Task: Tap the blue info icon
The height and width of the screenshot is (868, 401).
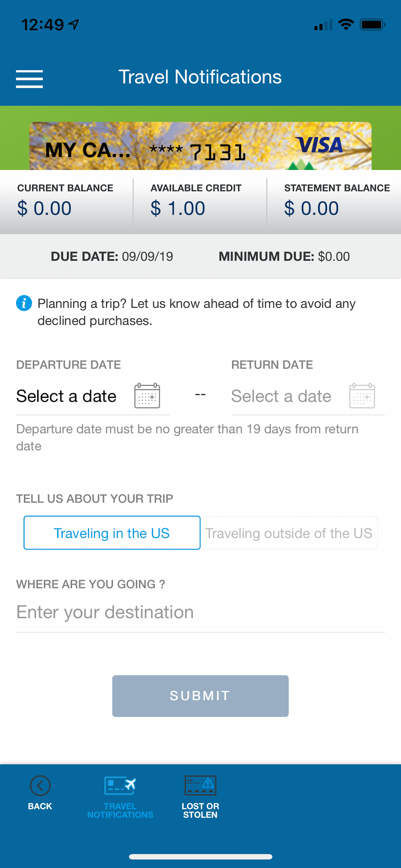Action: [24, 303]
